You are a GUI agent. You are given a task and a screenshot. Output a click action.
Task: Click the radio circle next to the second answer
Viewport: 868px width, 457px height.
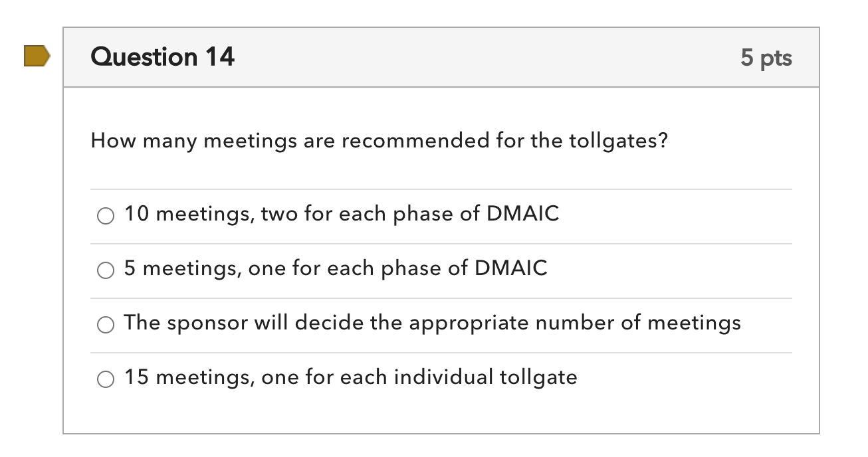[x=106, y=270]
